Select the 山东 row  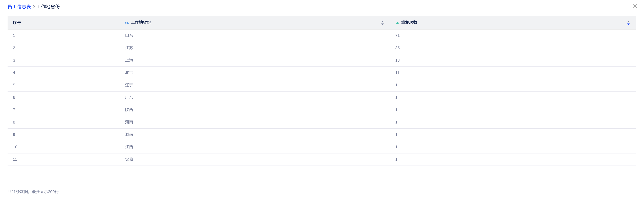(129, 36)
